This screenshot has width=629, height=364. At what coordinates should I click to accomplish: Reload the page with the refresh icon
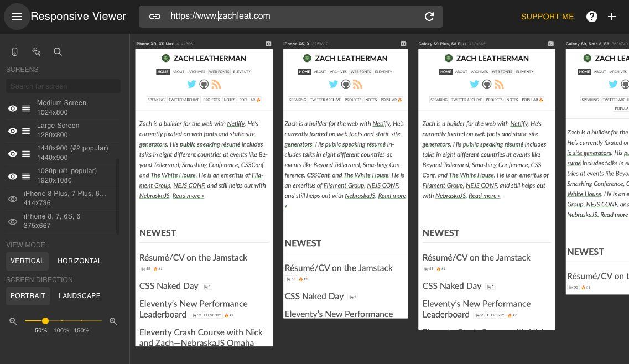click(x=429, y=17)
